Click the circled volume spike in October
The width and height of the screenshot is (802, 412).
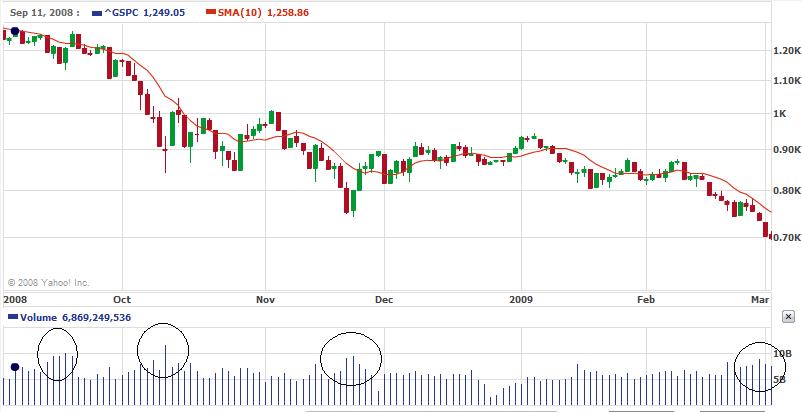163,351
